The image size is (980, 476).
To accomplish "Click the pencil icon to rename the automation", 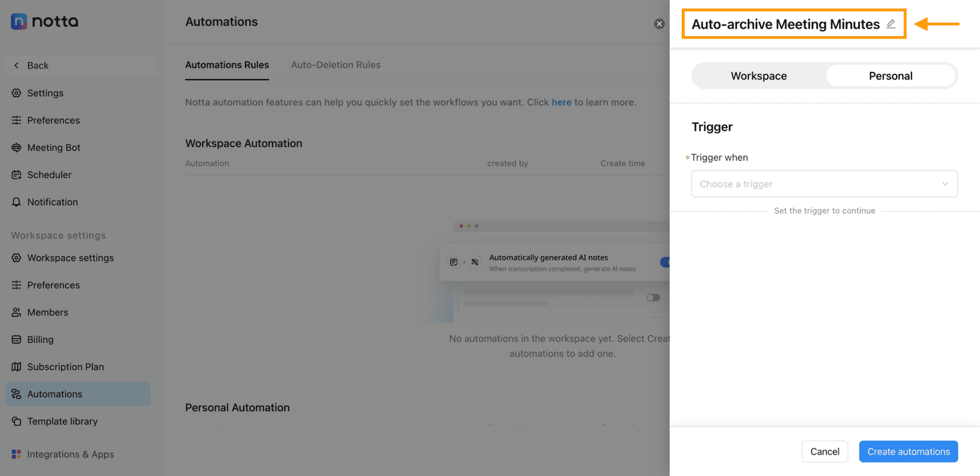I will click(891, 24).
